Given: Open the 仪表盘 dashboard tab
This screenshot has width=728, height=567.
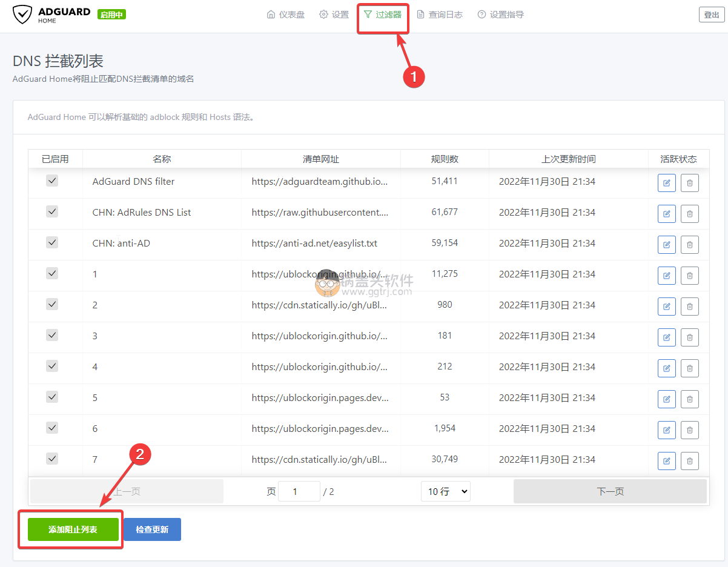Looking at the screenshot, I should (x=286, y=15).
